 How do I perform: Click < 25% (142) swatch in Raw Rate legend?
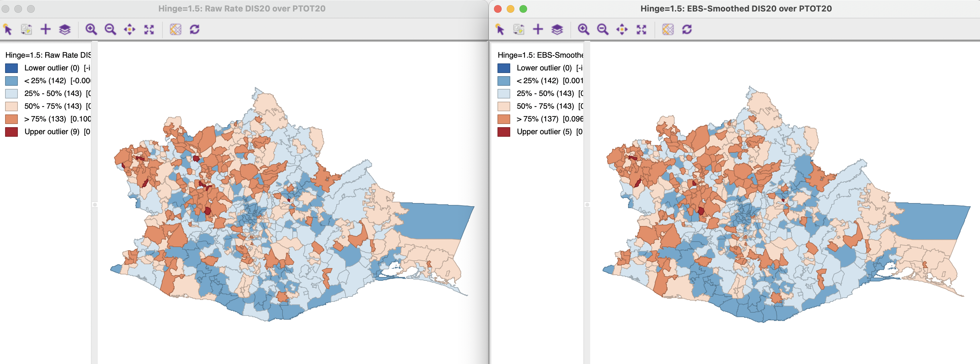(11, 81)
